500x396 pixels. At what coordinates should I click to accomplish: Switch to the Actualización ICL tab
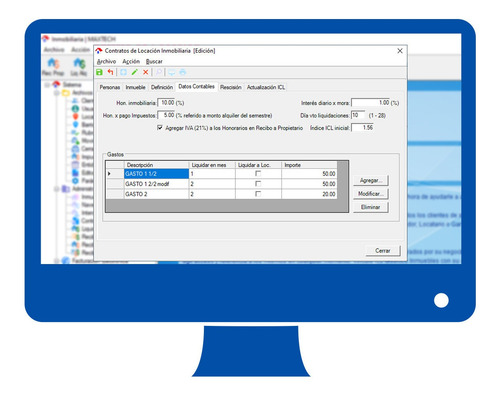point(266,87)
